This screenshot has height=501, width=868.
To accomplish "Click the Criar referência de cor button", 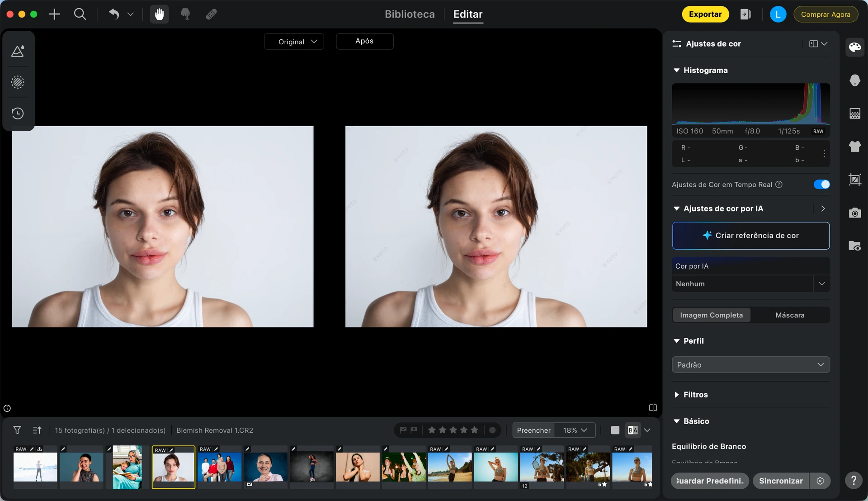I will click(x=750, y=235).
